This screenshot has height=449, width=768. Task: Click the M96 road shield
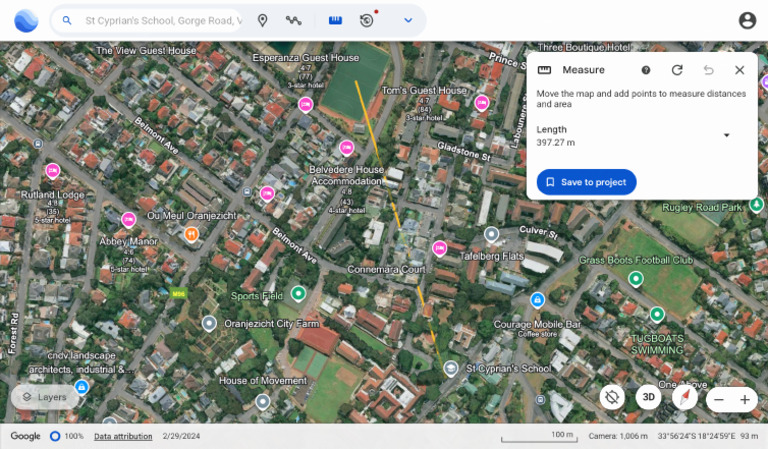click(x=178, y=294)
